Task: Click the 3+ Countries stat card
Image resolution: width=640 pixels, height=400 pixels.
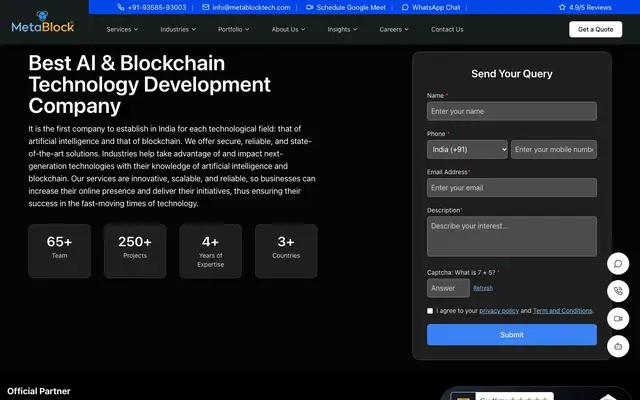Action: click(x=286, y=251)
